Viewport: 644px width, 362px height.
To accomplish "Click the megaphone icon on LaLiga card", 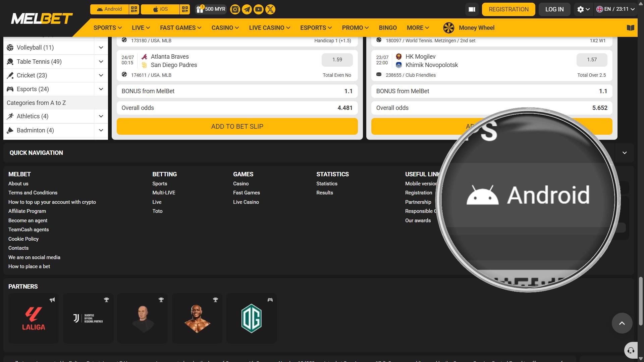I will 52,300.
